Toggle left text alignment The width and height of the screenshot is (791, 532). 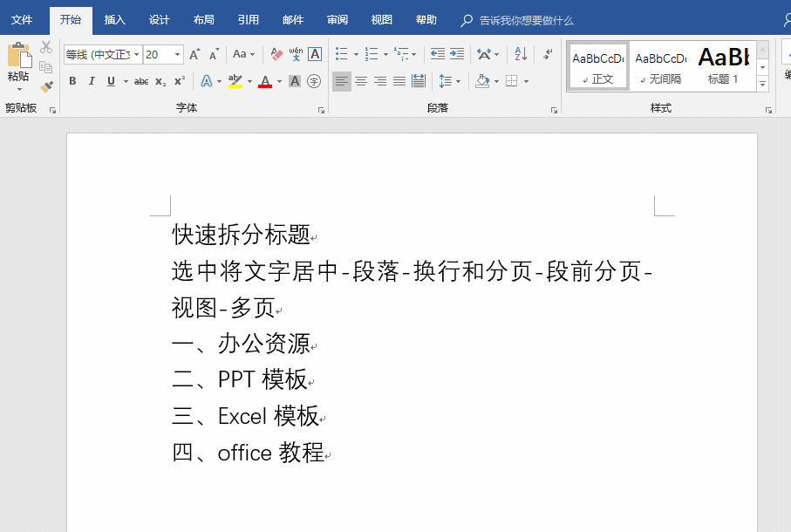(x=342, y=81)
